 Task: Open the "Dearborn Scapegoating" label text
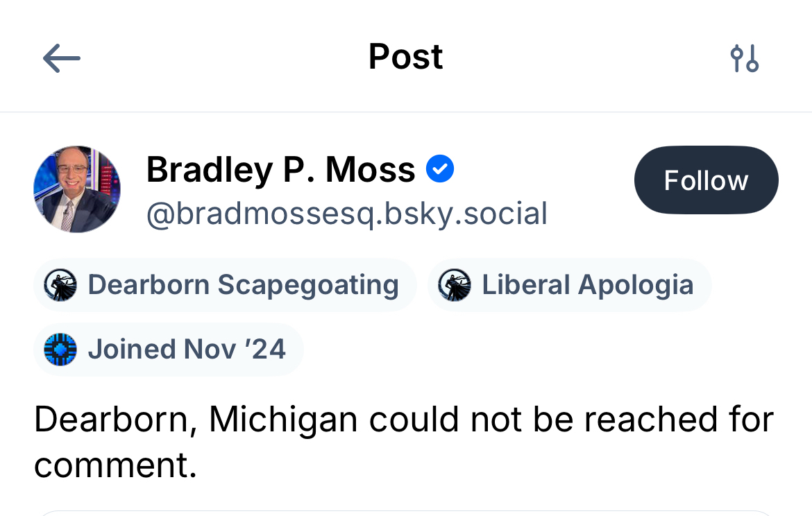243,285
